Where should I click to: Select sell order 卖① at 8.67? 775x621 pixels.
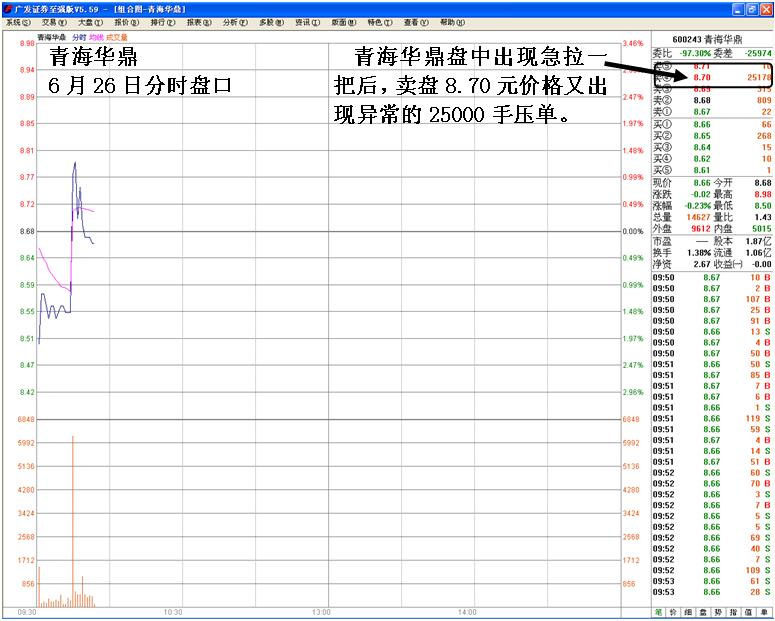click(x=712, y=112)
